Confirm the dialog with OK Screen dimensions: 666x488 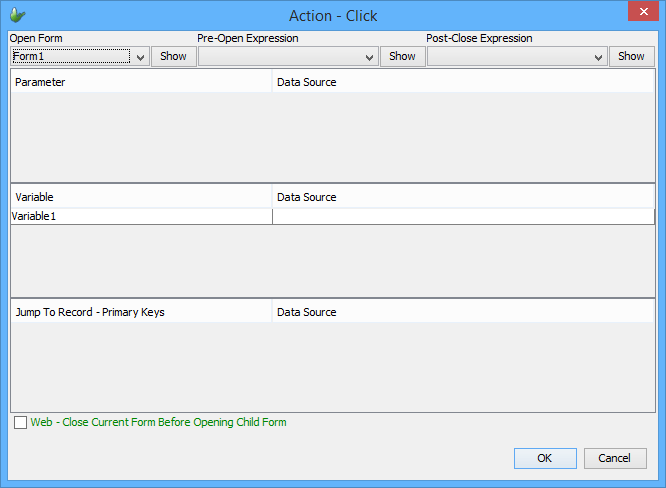click(545, 458)
